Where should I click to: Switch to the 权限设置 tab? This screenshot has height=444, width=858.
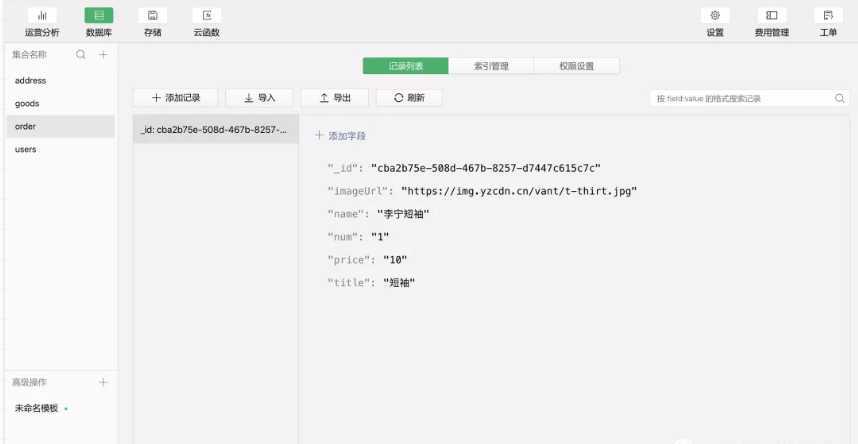coord(577,66)
